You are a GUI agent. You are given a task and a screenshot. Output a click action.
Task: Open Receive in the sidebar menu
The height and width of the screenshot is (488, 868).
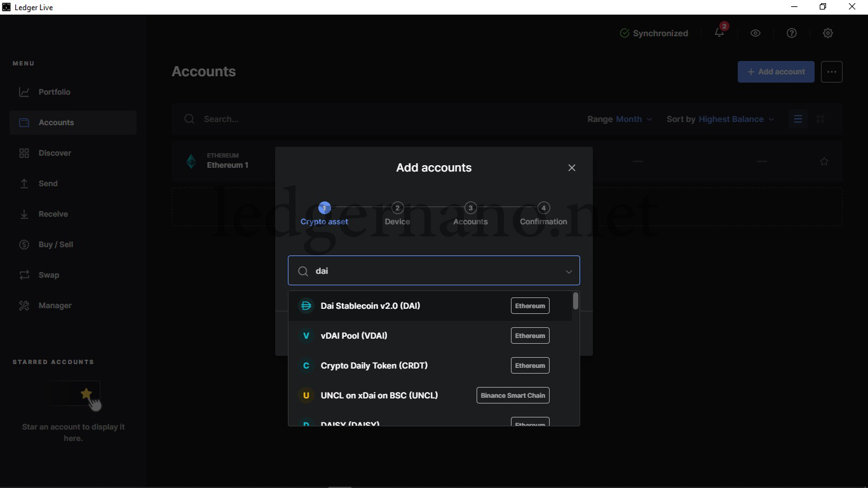pyautogui.click(x=73, y=214)
